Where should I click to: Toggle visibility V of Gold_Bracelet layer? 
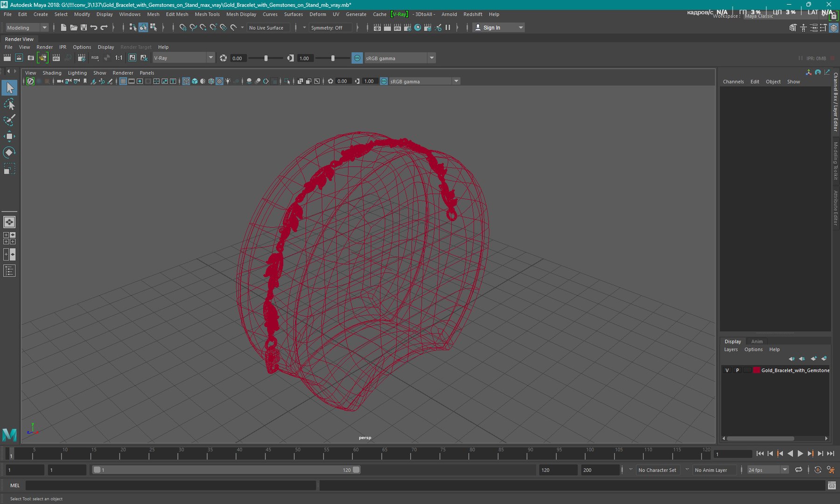tap(727, 370)
